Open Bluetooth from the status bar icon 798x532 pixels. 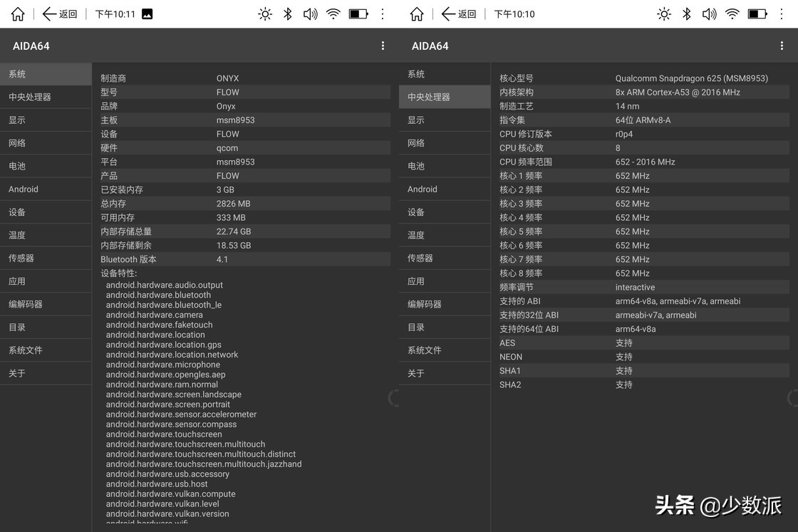(287, 14)
